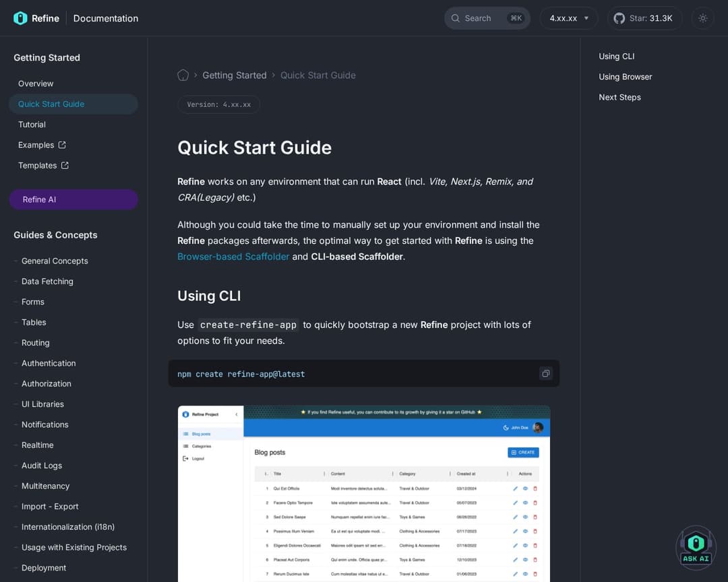Open the GitHub star icon link
Image resolution: width=728 pixels, height=582 pixels.
619,19
